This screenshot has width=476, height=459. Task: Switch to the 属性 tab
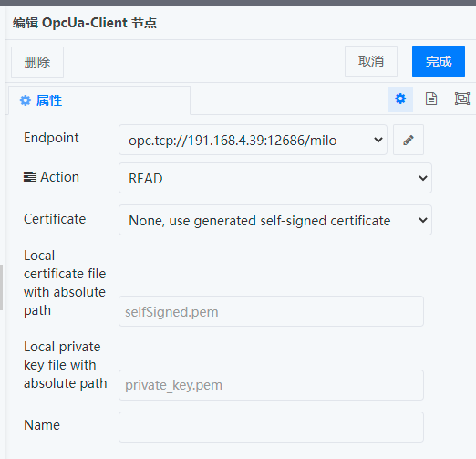click(x=99, y=100)
